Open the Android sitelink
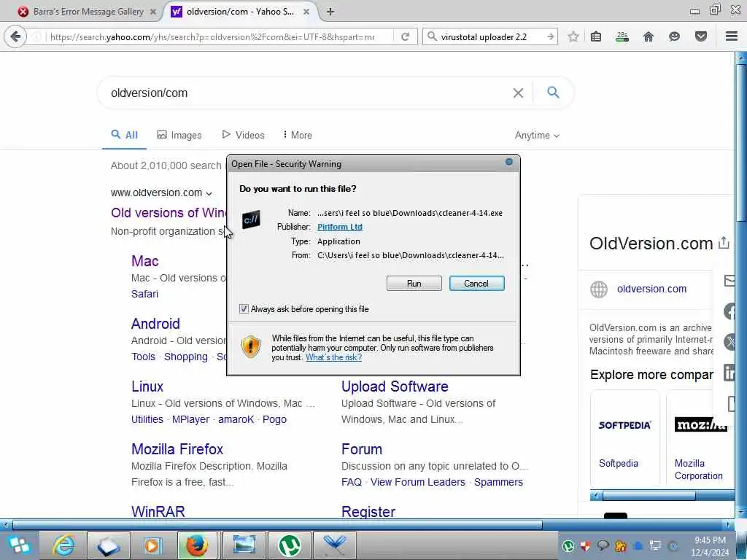 pos(155,324)
